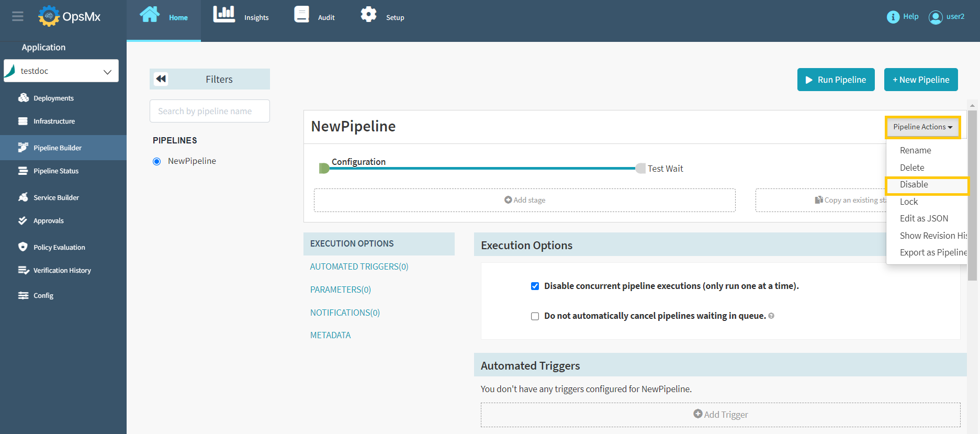This screenshot has width=980, height=434.
Task: Click the Search by pipeline name field
Action: [210, 111]
